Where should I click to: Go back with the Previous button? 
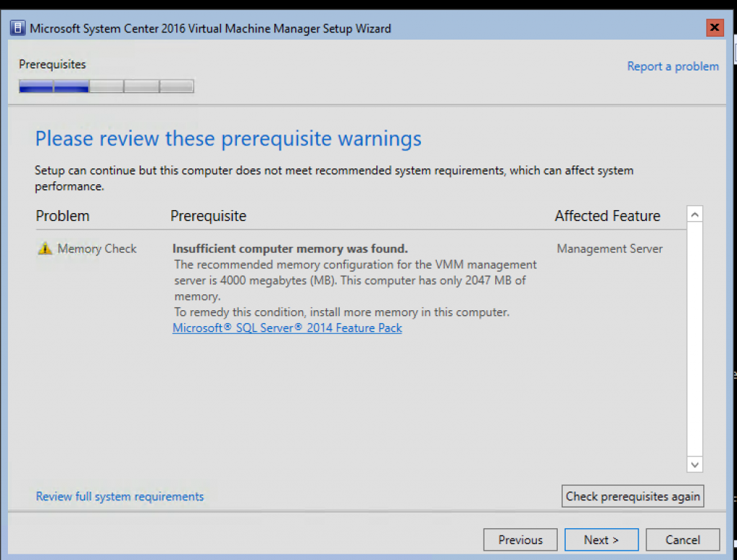pyautogui.click(x=520, y=539)
